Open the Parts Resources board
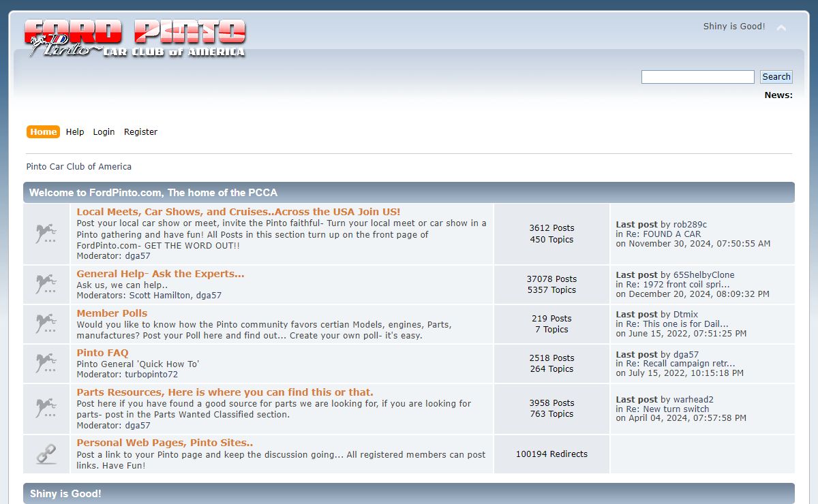Screen dimensions: 818x504 point(225,392)
